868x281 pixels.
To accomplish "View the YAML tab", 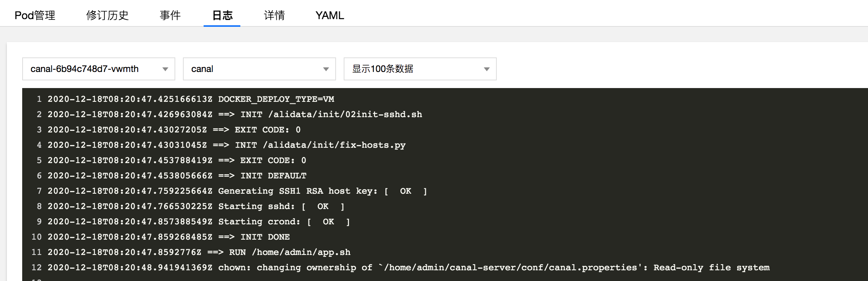I will click(330, 15).
